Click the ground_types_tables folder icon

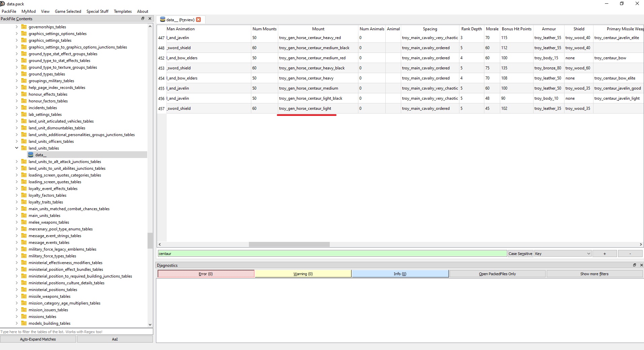[x=24, y=74]
